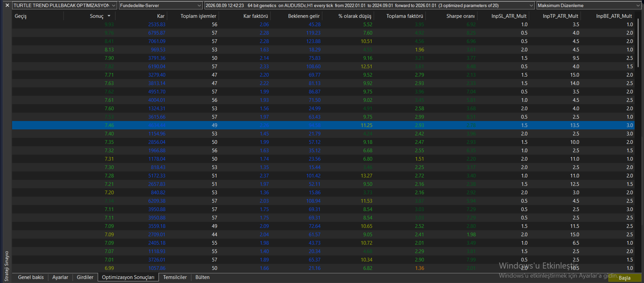Image resolution: width=644 pixels, height=283 pixels.
Task: Select the profit value 1057.86
Action: tap(156, 268)
